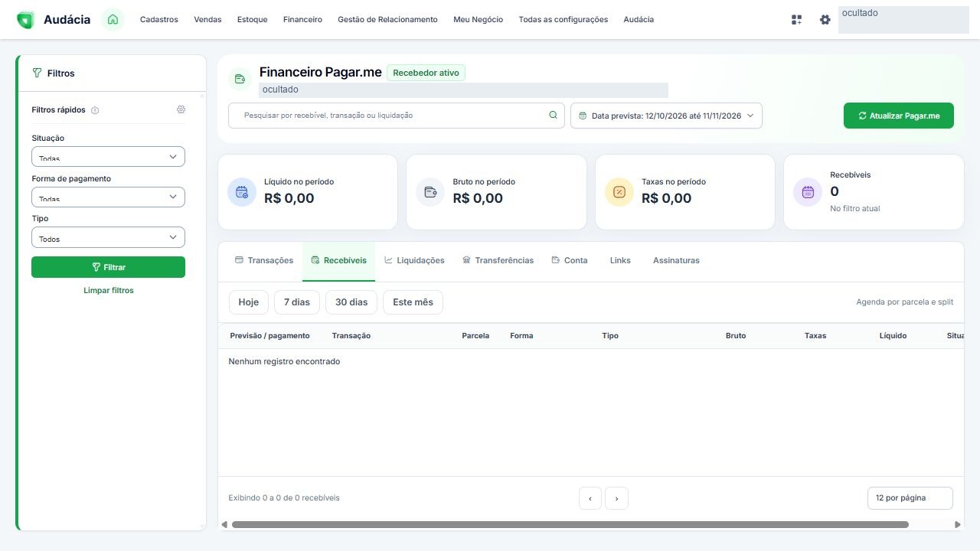This screenshot has height=551, width=980.
Task: Expand the Forma de pagamento dropdown
Action: click(108, 197)
